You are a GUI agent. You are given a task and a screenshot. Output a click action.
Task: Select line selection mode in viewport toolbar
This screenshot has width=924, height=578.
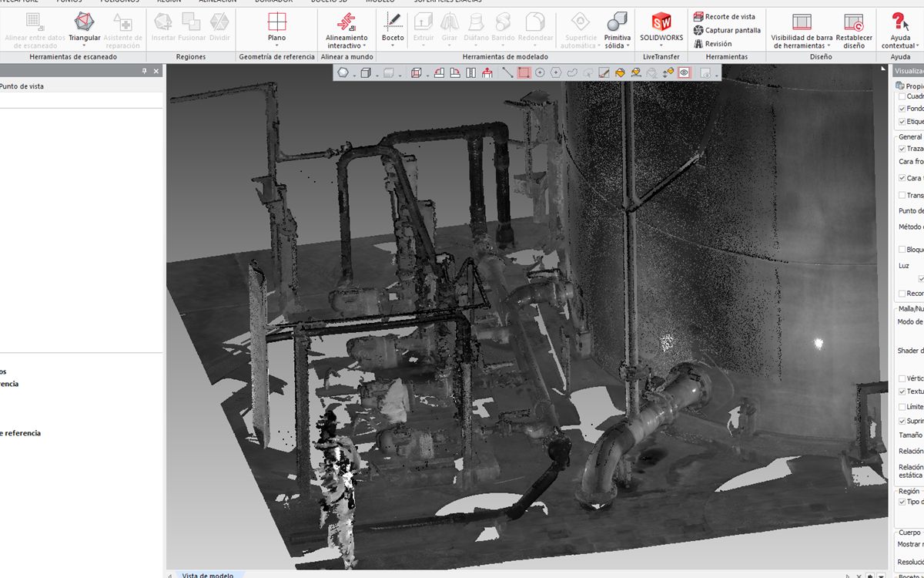[507, 73]
